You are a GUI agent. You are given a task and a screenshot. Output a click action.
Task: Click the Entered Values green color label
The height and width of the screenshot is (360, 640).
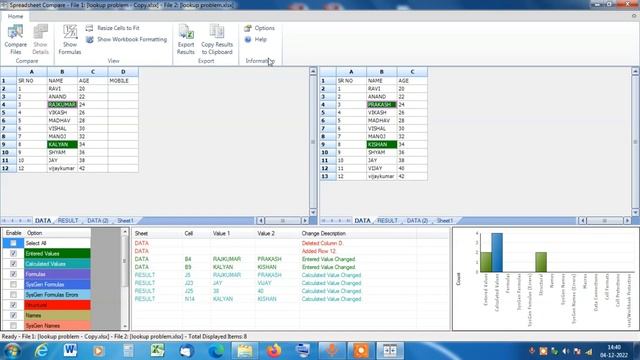[x=57, y=253]
